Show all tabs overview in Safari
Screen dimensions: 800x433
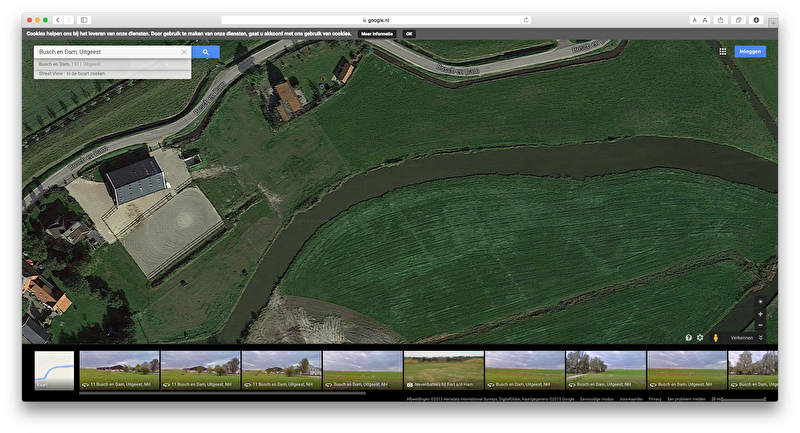pos(738,20)
